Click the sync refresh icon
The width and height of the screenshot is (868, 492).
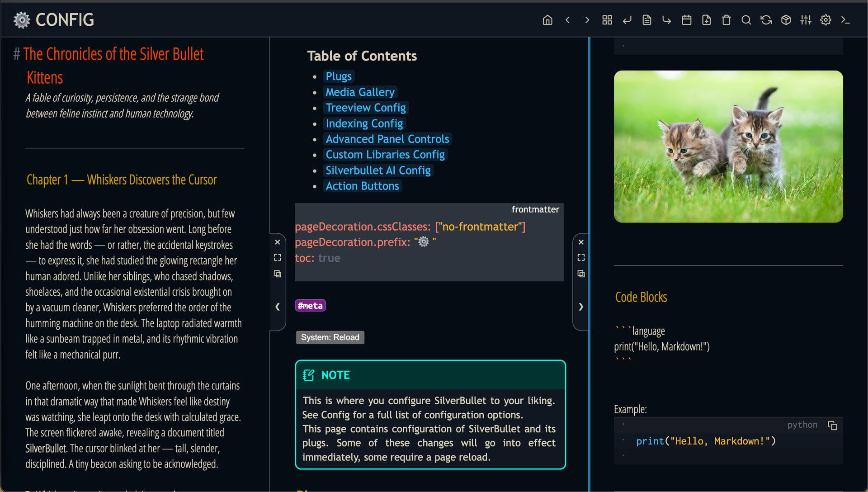(x=766, y=20)
